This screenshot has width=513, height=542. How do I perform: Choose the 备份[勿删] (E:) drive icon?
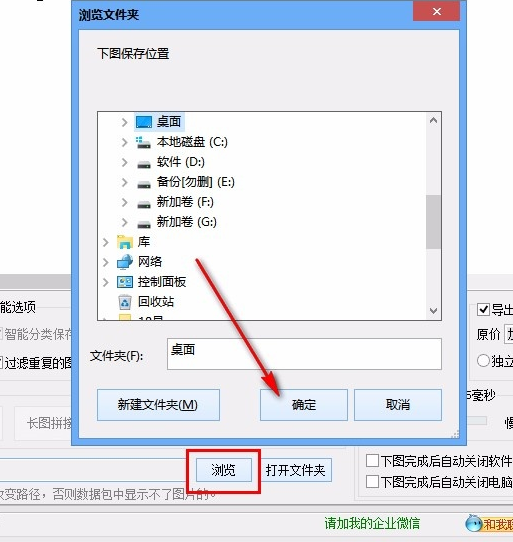coord(143,184)
